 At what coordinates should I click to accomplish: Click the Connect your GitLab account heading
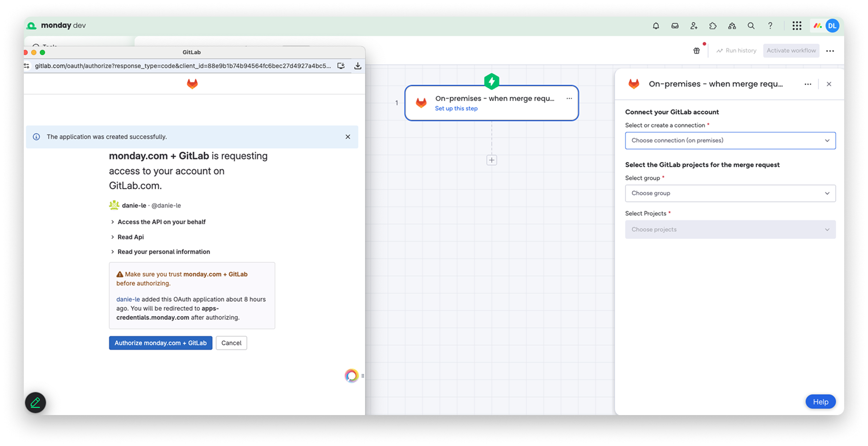click(672, 112)
